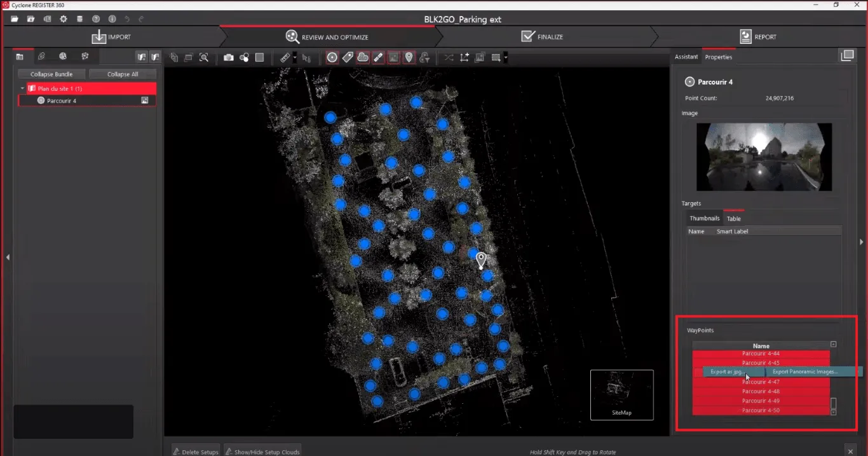Choose Export as jpg from context menu
The image size is (868, 456).
(x=728, y=371)
